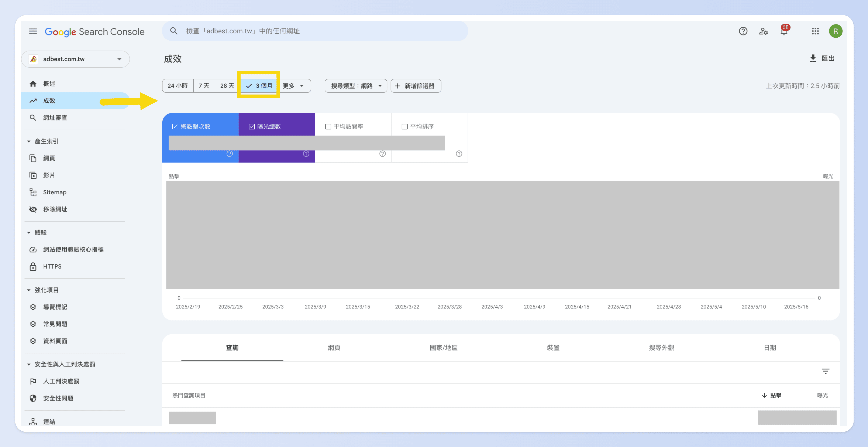The width and height of the screenshot is (868, 447).
Task: Click the site URL inspection search field
Action: point(313,31)
